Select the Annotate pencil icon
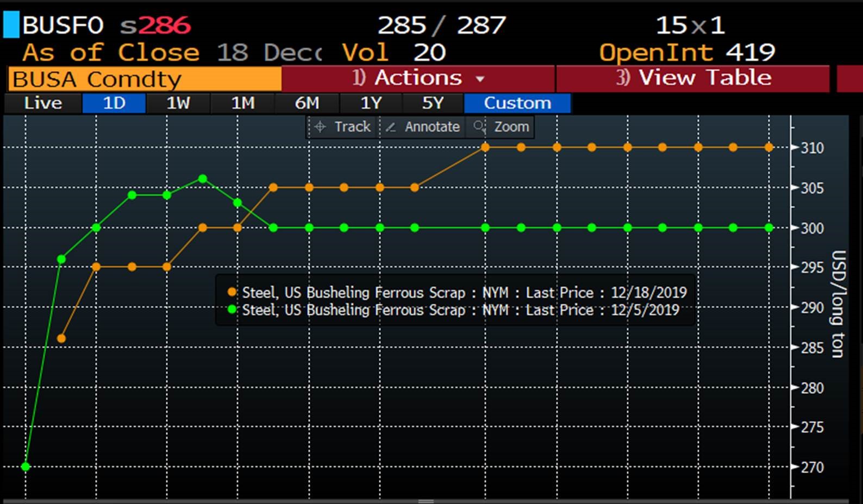This screenshot has width=863, height=504. pos(390,127)
